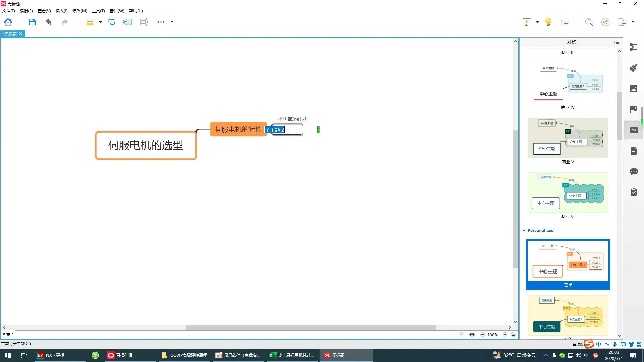Open the export icon dropdown arrow
The width and height of the screenshot is (644, 362).
click(x=633, y=22)
